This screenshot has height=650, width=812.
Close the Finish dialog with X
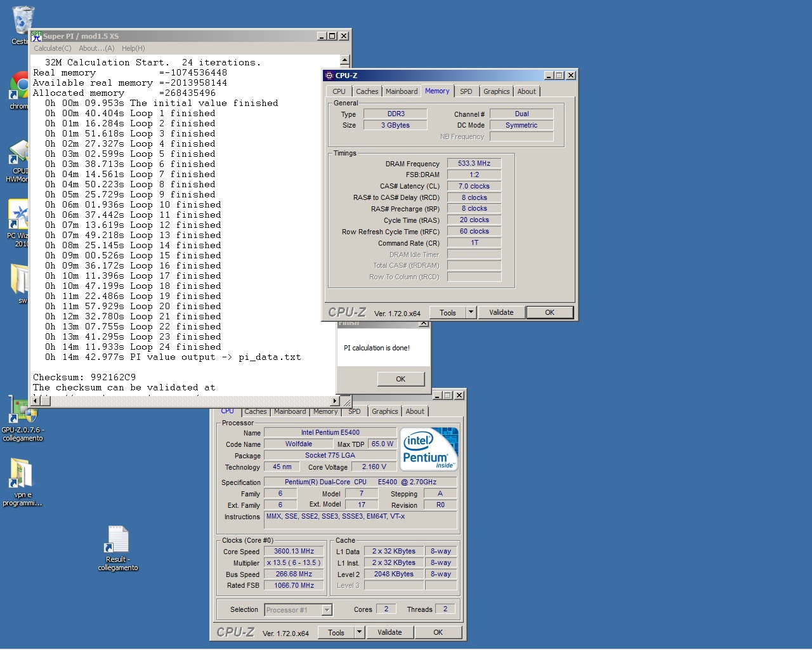(x=423, y=323)
